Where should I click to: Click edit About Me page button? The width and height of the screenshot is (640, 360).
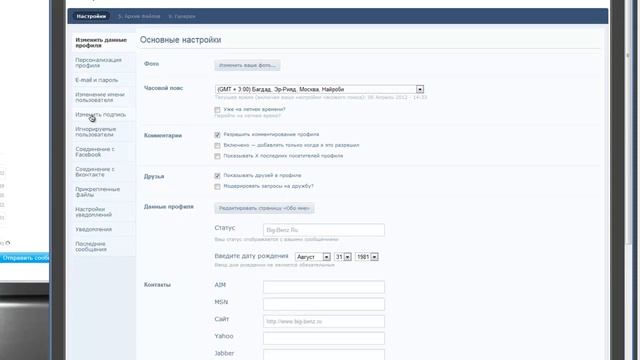[264, 208]
